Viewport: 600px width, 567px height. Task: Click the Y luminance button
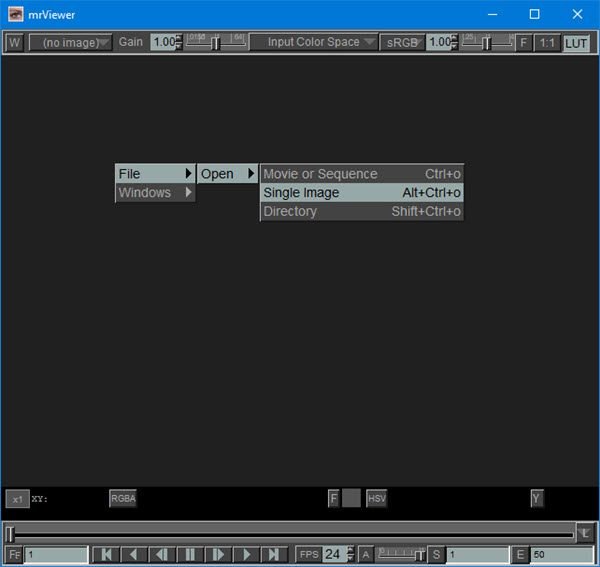click(536, 498)
